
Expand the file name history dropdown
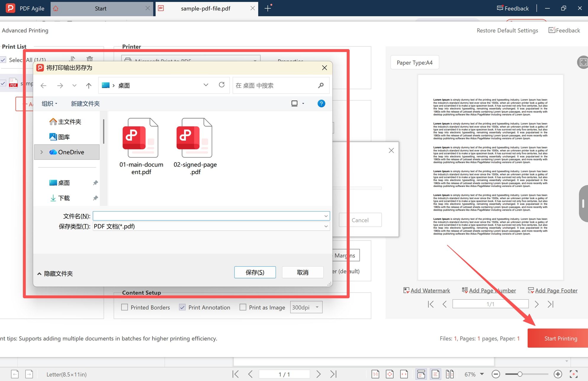[326, 216]
